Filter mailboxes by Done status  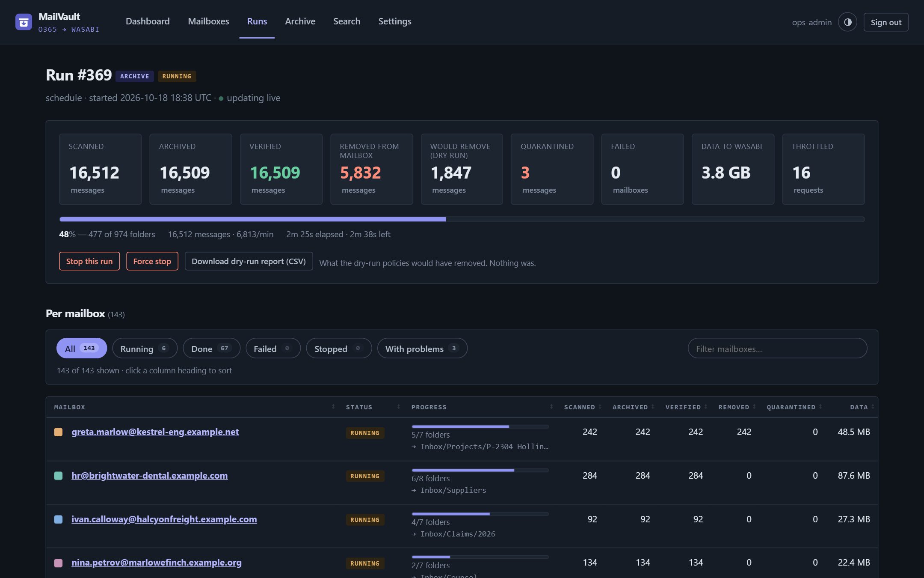pos(211,349)
